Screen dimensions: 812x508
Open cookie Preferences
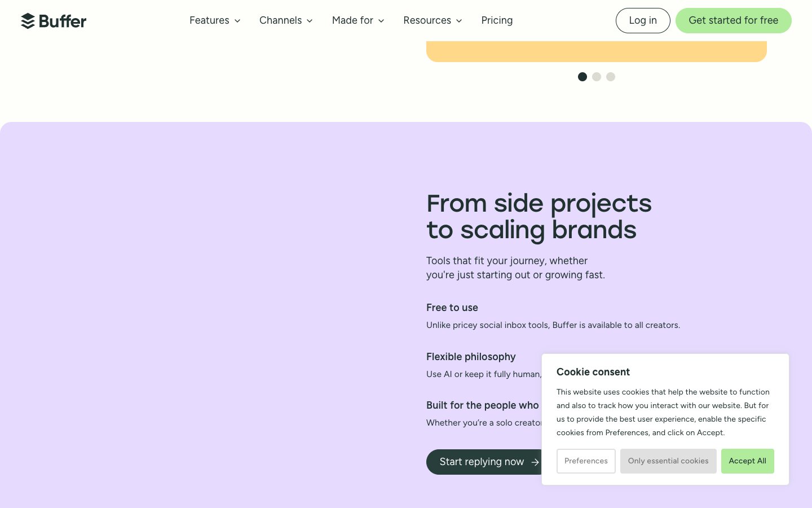(x=586, y=461)
